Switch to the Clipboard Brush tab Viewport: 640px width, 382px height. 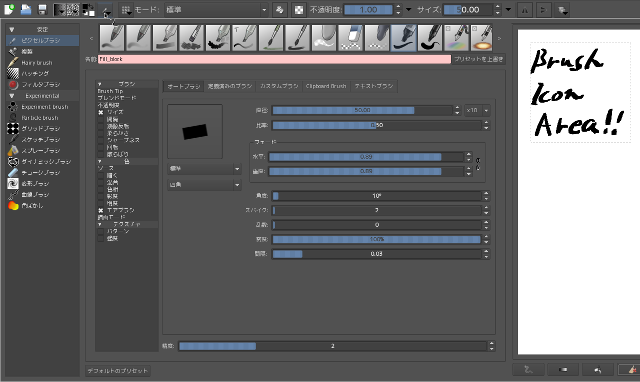coord(326,86)
